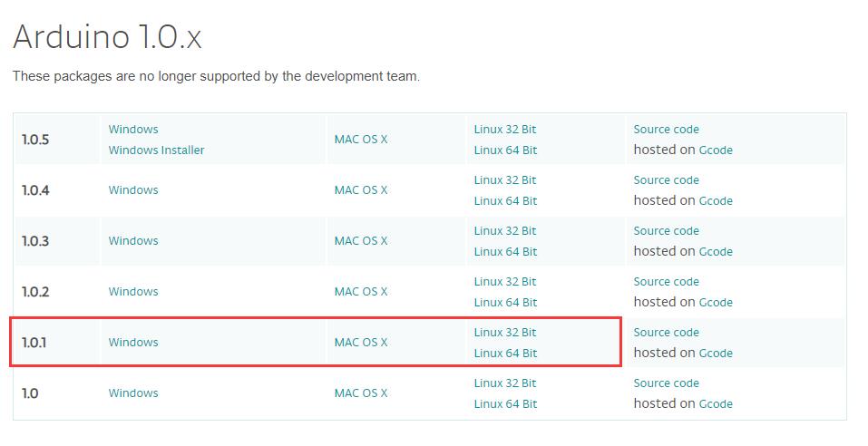Visit Gcode link in 1.0.4 row
Screen dimensions: 868x446
[716, 201]
